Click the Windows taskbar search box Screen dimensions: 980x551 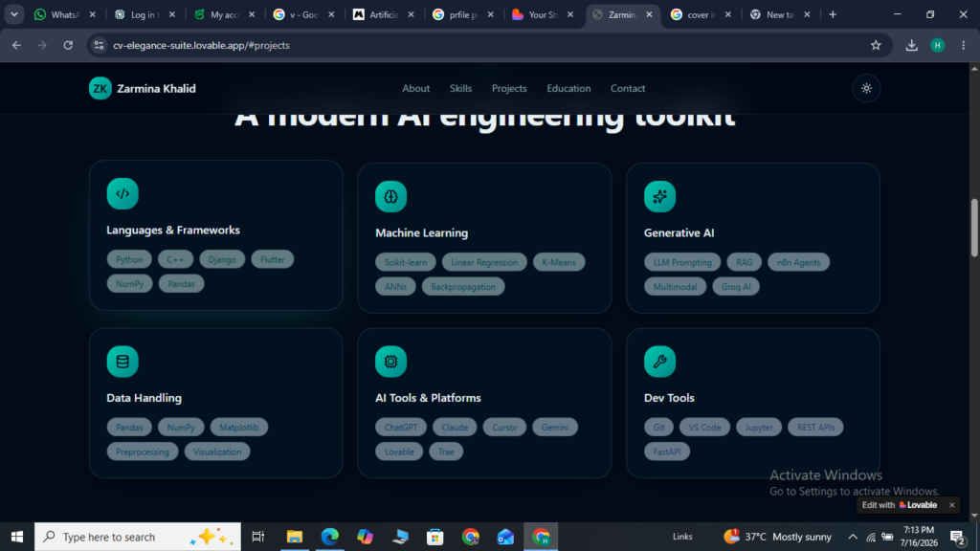pos(138,537)
